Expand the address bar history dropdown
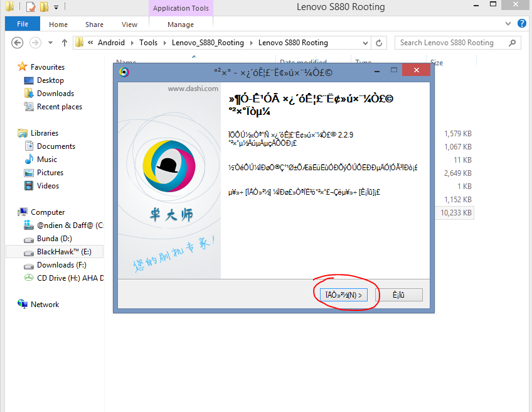Image resolution: width=532 pixels, height=412 pixels. (365, 43)
